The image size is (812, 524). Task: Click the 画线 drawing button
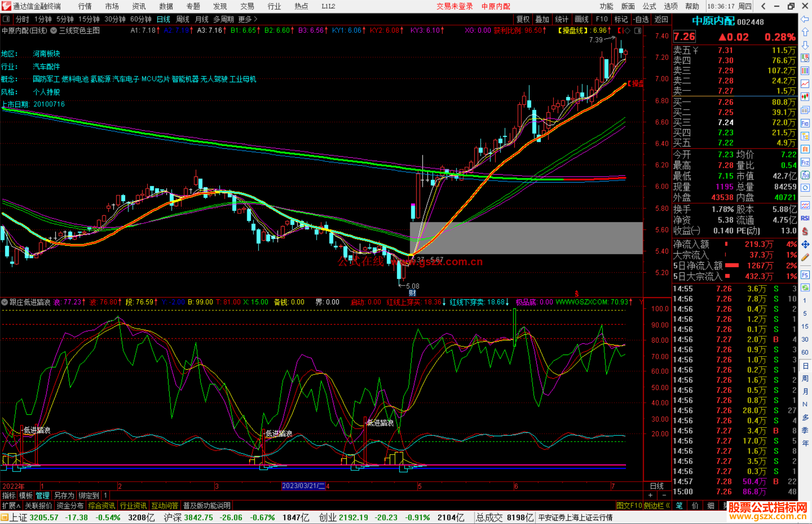coord(582,19)
